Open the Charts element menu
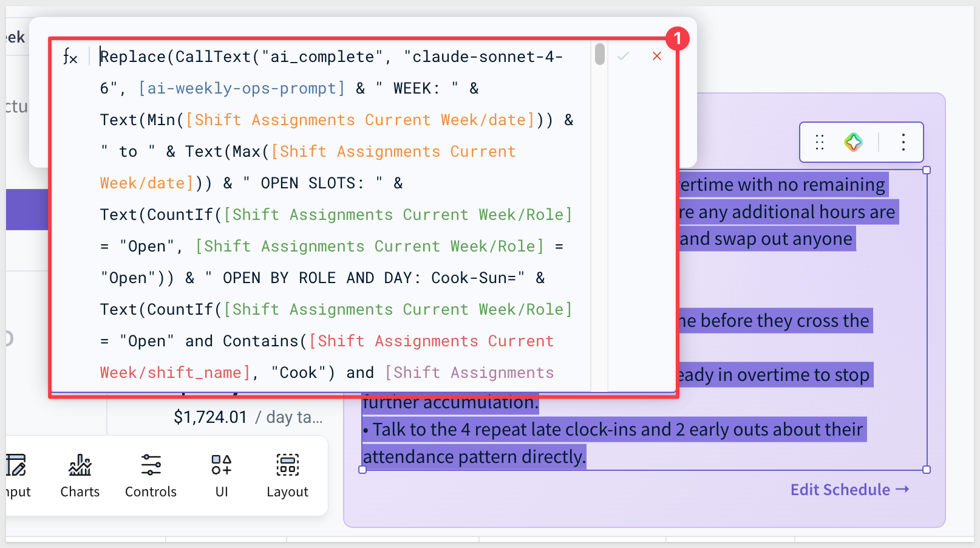980x548 pixels. (x=80, y=476)
